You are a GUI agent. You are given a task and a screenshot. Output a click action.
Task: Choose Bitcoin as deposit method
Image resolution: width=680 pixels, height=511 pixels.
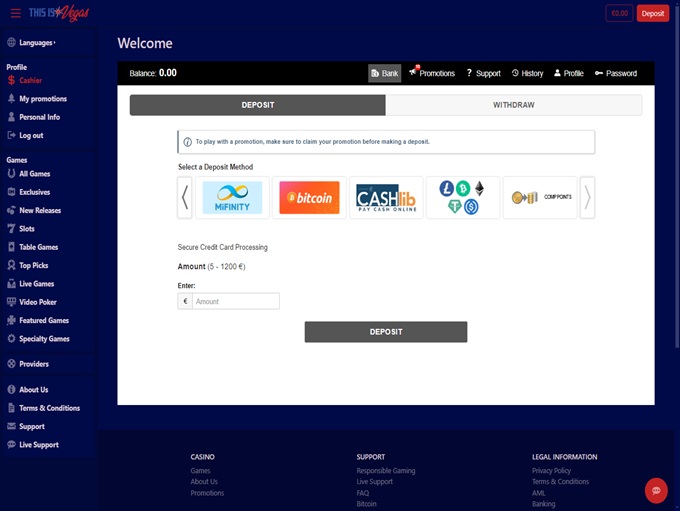[x=309, y=198]
